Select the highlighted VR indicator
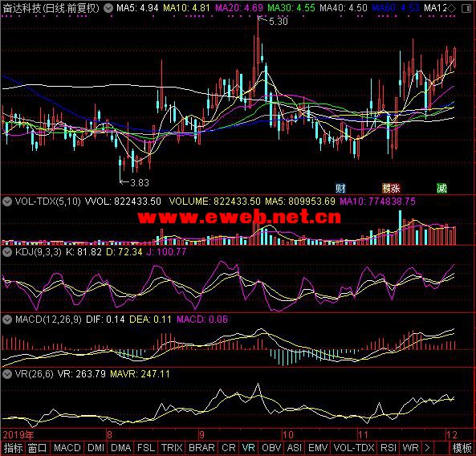The image size is (476, 456). [x=249, y=448]
